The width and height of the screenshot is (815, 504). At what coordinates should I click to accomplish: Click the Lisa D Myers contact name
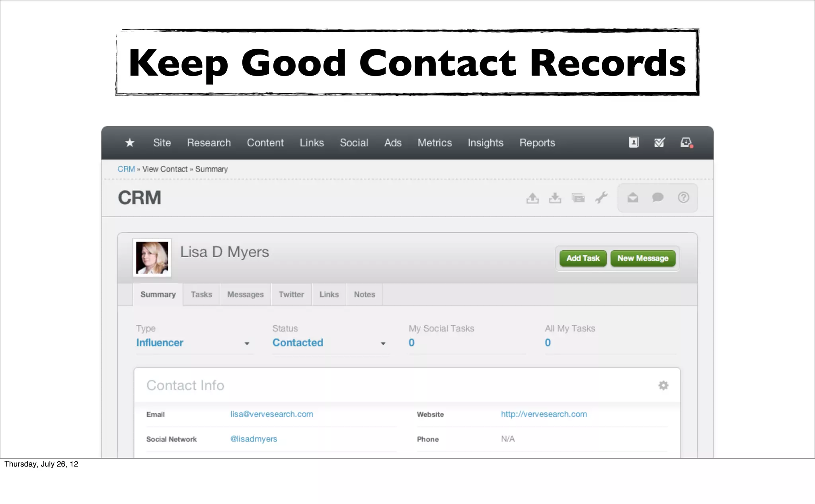(225, 252)
